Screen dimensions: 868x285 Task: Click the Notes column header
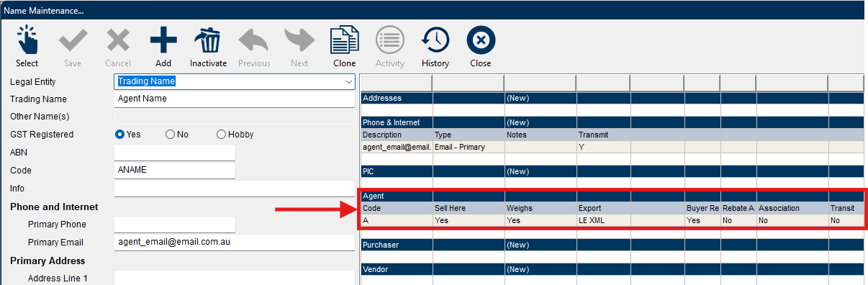[x=540, y=135]
